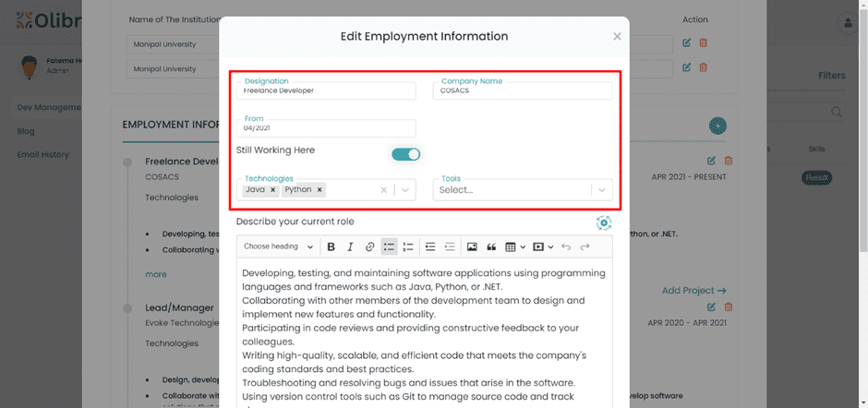Click the Add Project link
868x408 pixels.
pyautogui.click(x=693, y=291)
